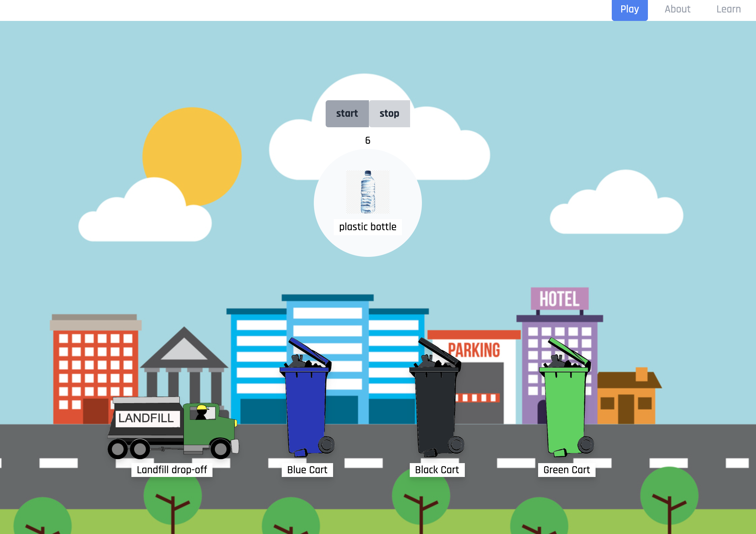Click the Green Cart label
Viewport: 756px width, 534px height.
(566, 470)
